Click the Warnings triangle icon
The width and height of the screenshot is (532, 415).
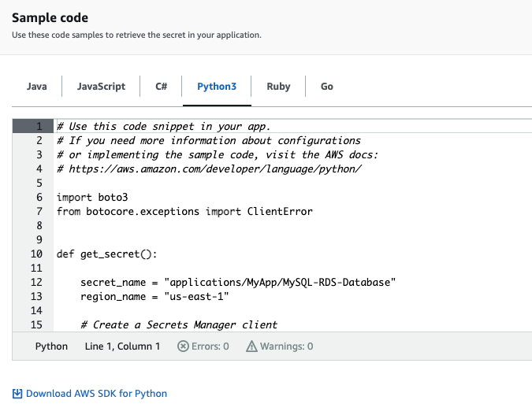click(252, 346)
